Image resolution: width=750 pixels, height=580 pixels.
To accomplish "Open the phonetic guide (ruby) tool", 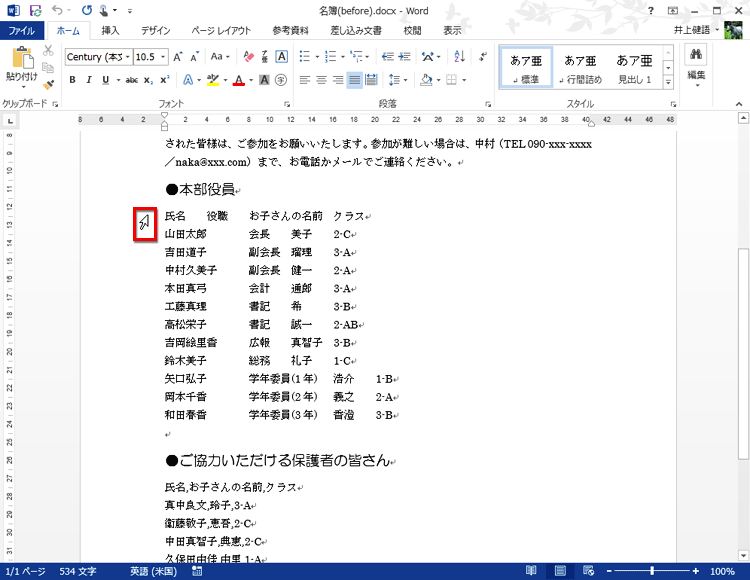I will tap(265, 57).
